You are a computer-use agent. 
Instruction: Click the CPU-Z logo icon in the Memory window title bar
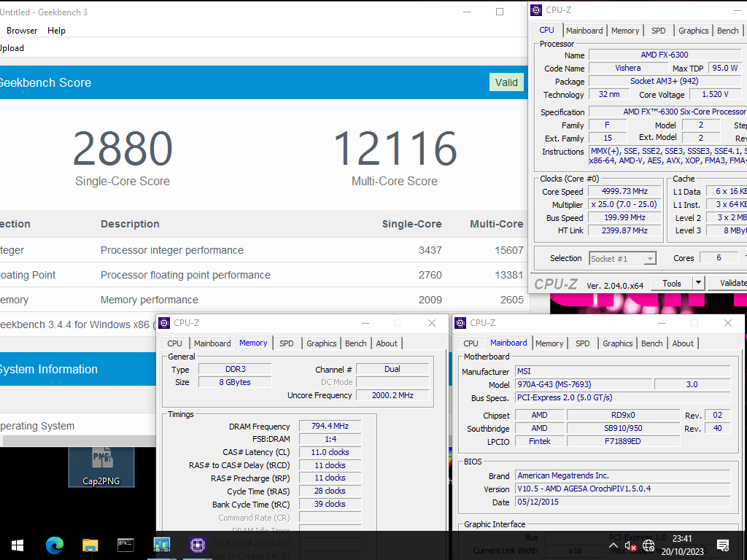coord(164,323)
